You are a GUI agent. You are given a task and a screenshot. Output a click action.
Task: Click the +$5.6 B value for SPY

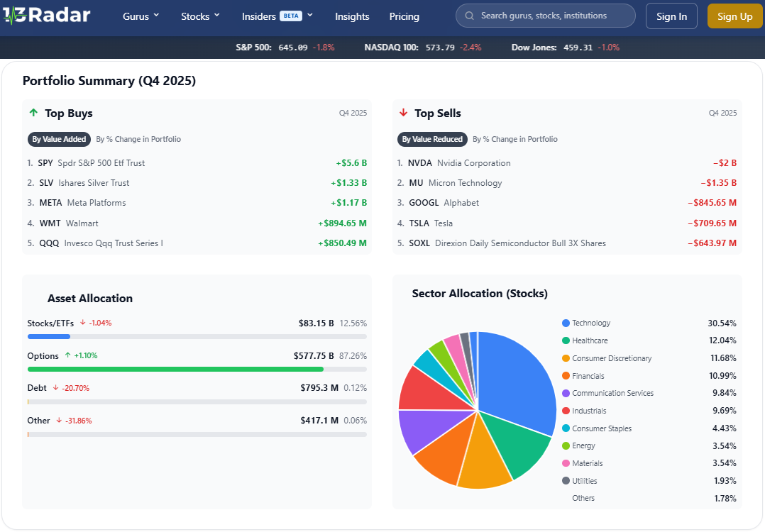[x=351, y=163]
